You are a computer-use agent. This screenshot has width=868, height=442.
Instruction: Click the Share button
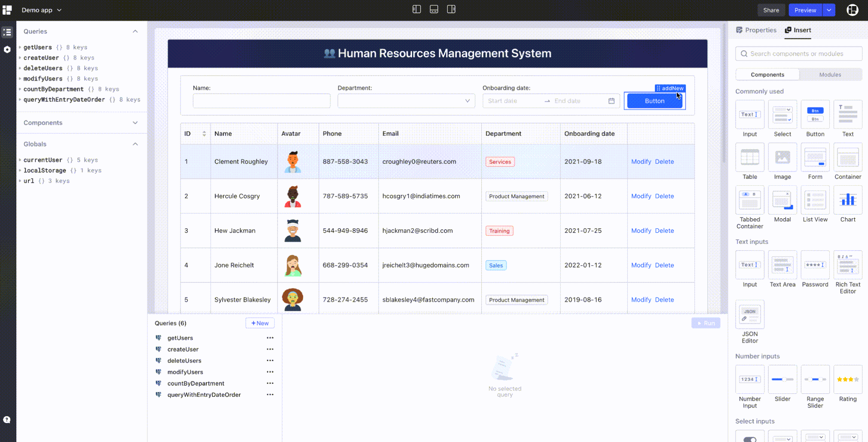(x=771, y=9)
